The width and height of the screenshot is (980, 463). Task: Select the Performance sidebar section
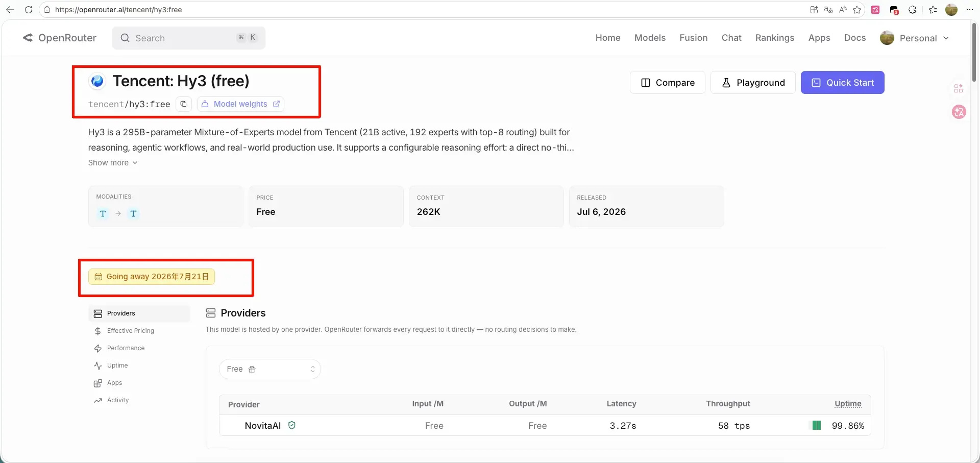[x=139, y=348]
